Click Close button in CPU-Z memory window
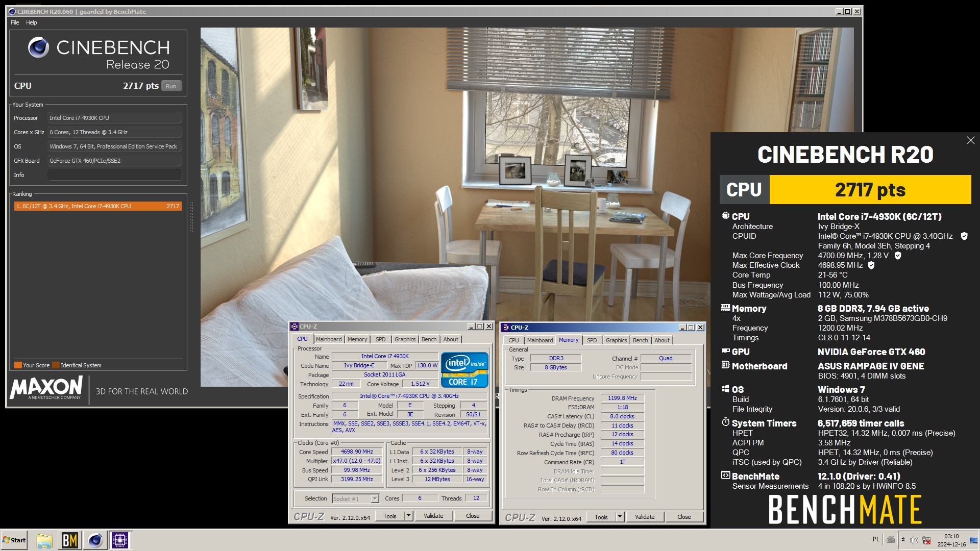 684,517
